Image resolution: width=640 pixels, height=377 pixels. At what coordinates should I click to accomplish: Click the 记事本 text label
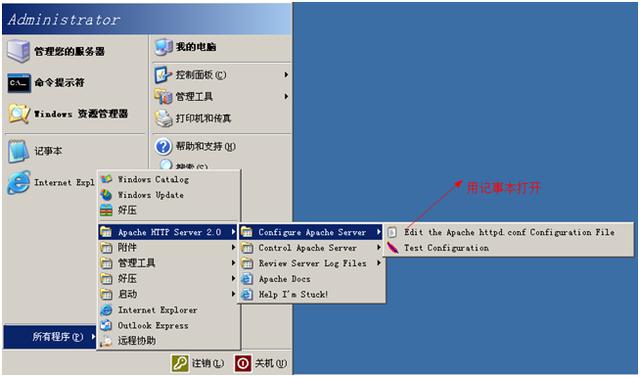tap(48, 151)
